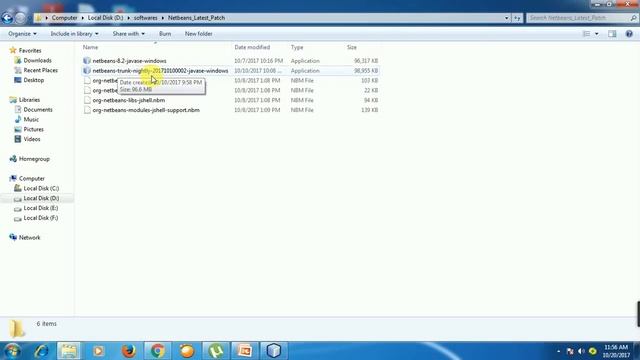Show hidden system tray icons
The width and height of the screenshot is (640, 360).
coord(558,351)
